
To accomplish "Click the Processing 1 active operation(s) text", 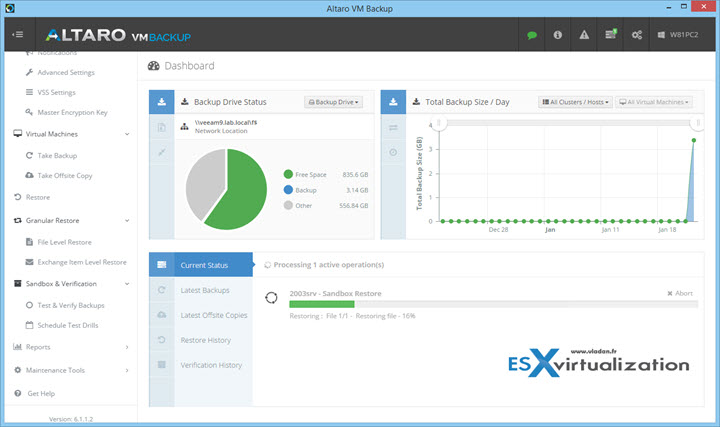I will pyautogui.click(x=329, y=265).
